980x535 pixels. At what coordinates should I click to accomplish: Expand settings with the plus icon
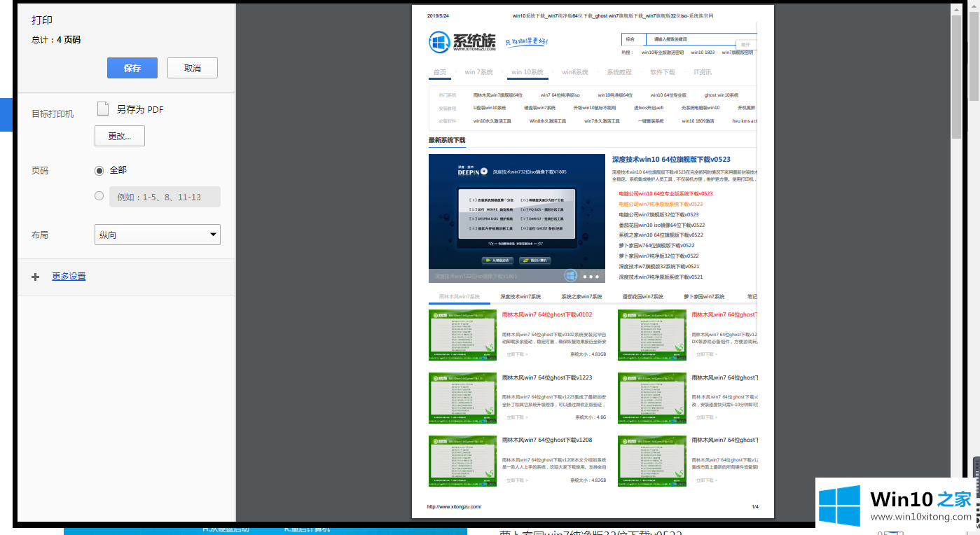(x=36, y=277)
